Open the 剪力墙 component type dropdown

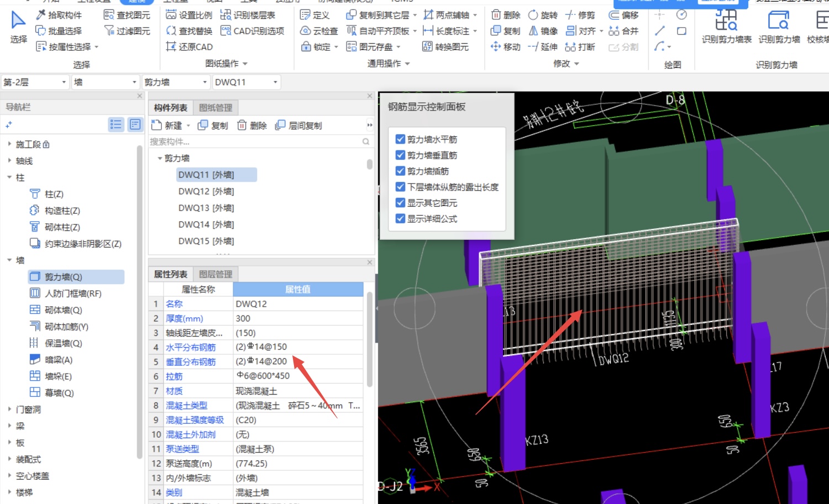tap(176, 82)
